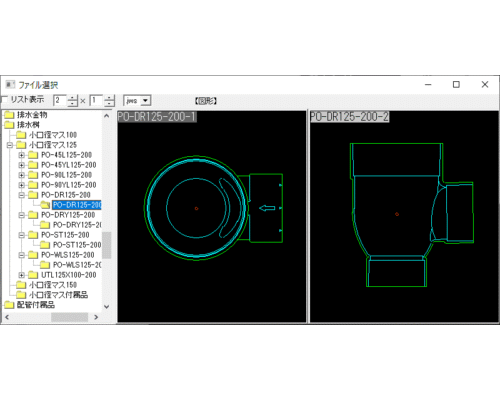The height and width of the screenshot is (400, 500).
Task: Click the 排水金物 folder icon
Action: (9, 115)
